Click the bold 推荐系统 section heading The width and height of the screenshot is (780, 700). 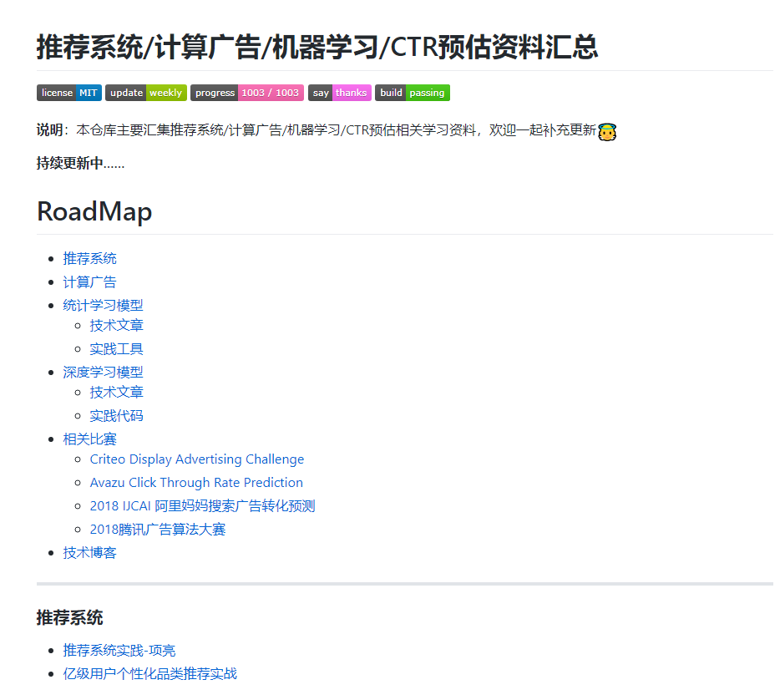tap(69, 617)
